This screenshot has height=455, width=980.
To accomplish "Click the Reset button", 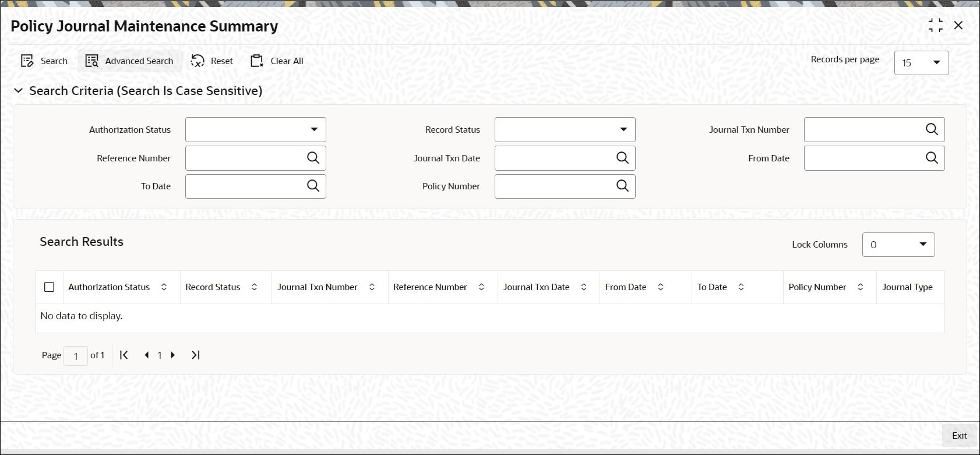I will (x=212, y=61).
